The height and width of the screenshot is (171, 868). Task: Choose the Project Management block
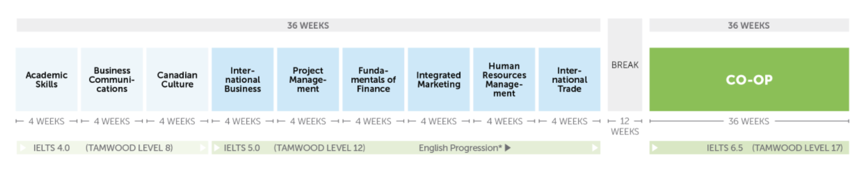(x=308, y=79)
